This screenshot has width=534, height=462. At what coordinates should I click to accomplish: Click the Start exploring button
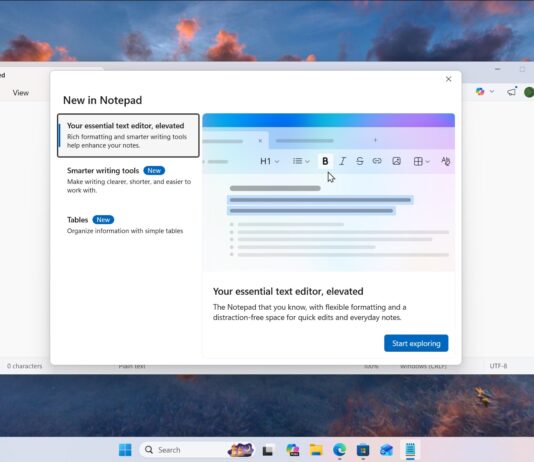click(416, 343)
